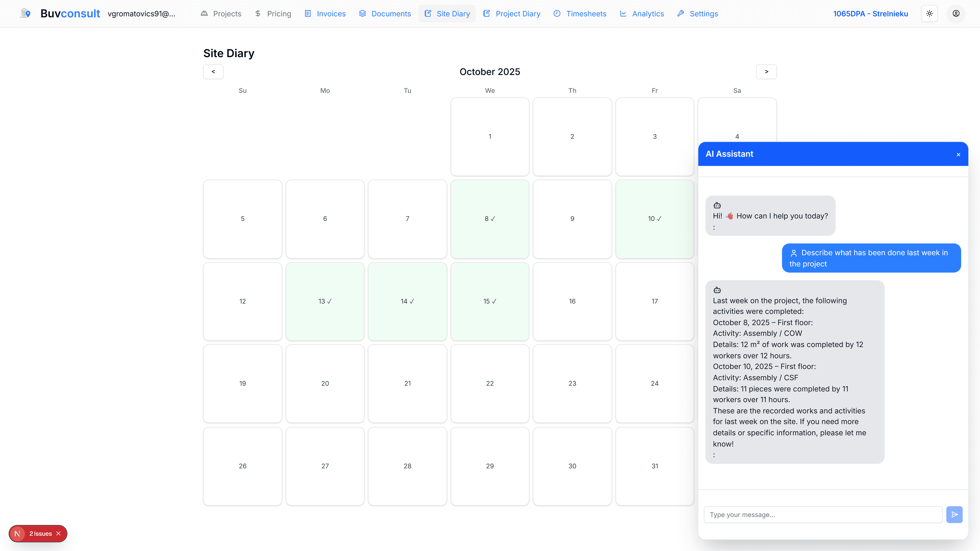Go to next month arrow
The width and height of the screenshot is (980, 551).
click(766, 71)
